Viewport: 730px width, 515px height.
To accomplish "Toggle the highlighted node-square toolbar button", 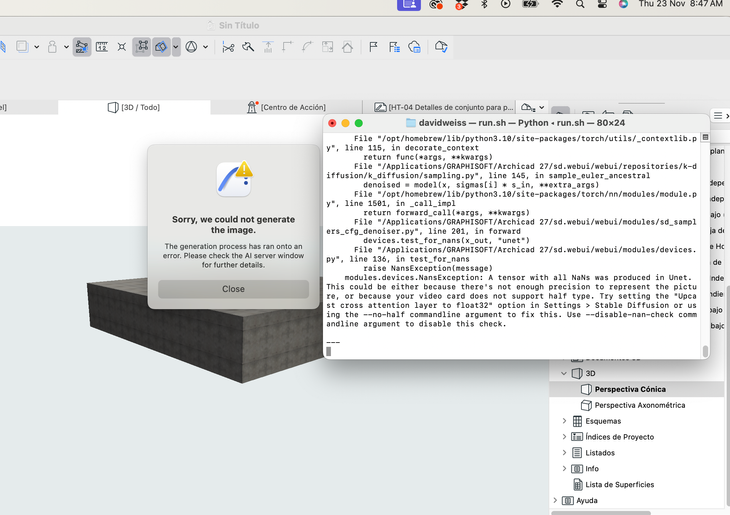I will pyautogui.click(x=142, y=47).
